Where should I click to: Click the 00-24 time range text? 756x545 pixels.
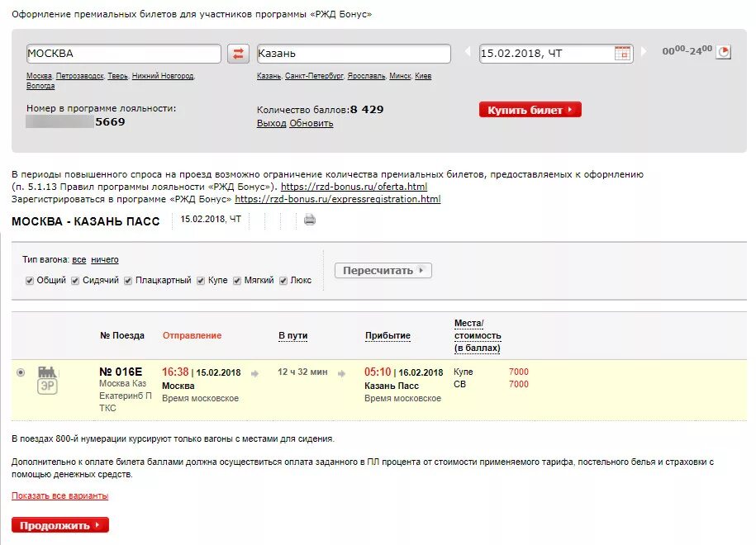[x=687, y=50]
